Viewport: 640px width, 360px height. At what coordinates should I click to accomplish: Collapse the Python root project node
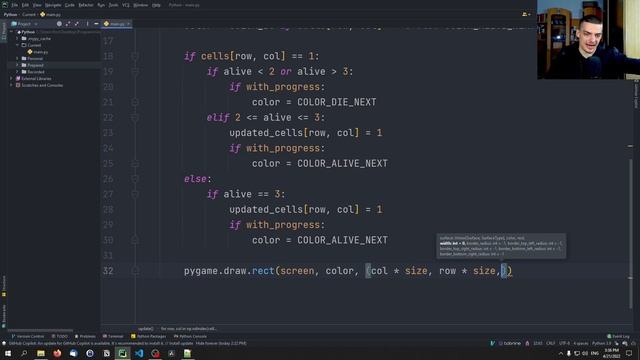tap(12, 32)
